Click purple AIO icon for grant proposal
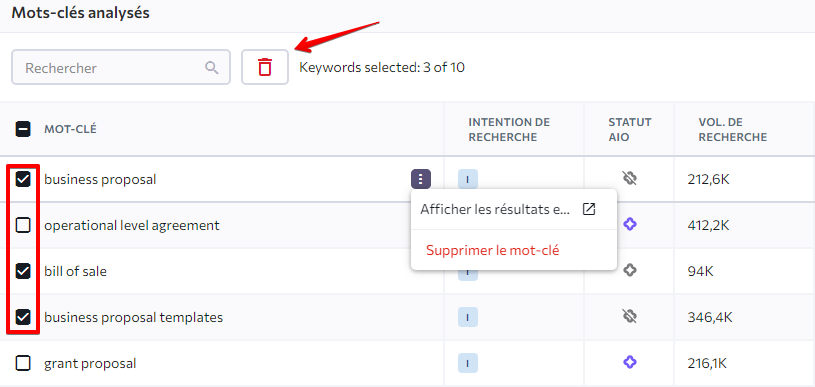The image size is (815, 387). point(629,362)
